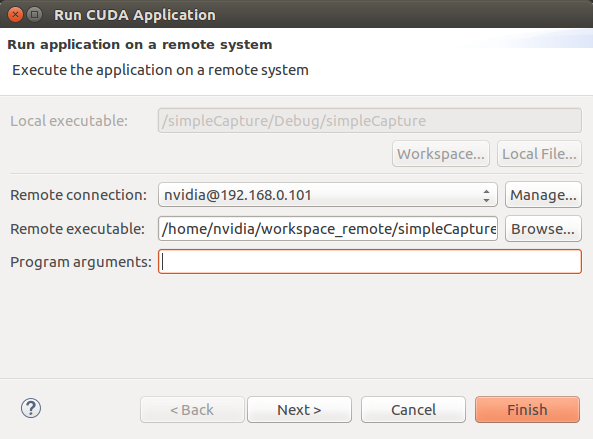Focus the Remote executable path field

[x=328, y=229]
